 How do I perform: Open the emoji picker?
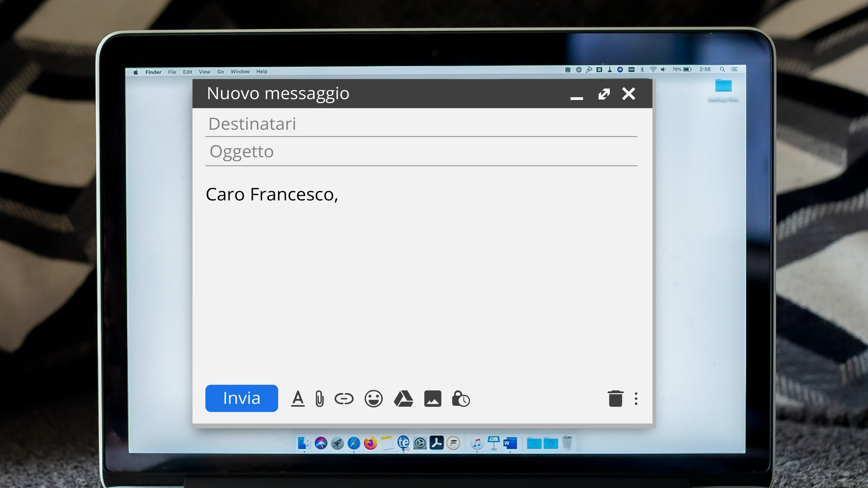373,399
